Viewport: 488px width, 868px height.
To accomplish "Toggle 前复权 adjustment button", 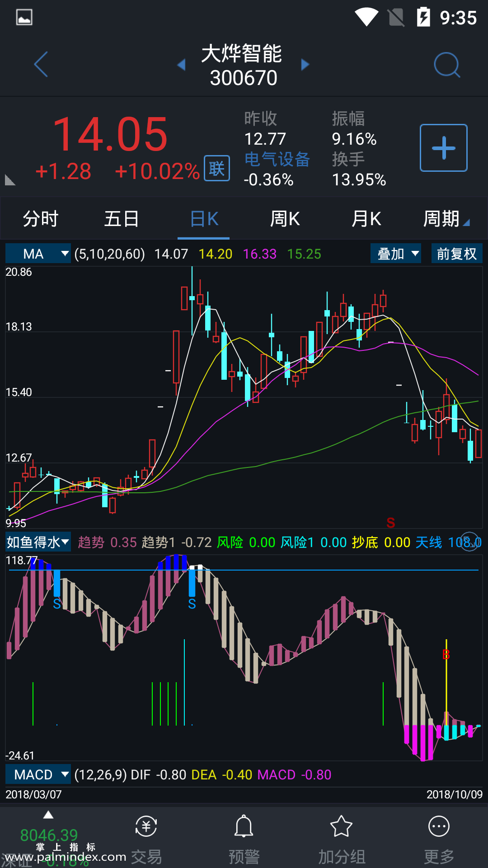I will click(457, 254).
